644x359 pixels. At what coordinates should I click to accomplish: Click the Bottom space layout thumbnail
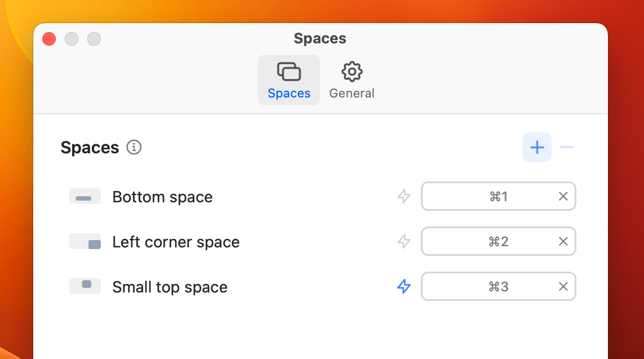click(85, 197)
